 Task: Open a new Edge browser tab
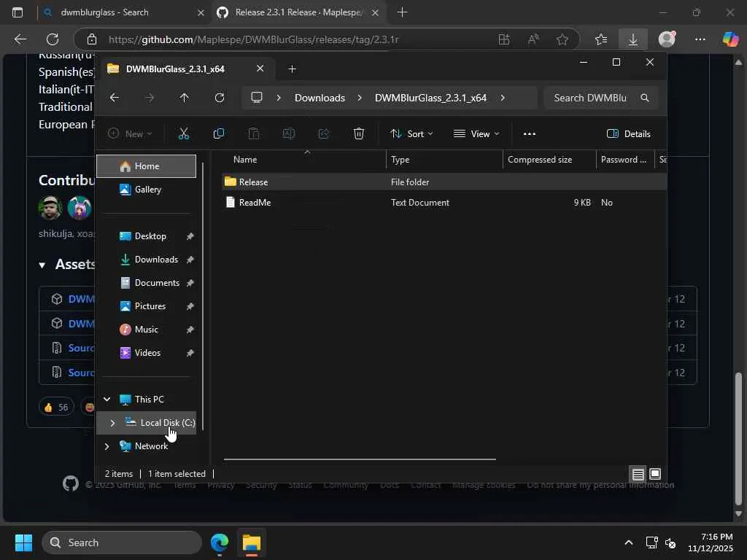(x=402, y=12)
